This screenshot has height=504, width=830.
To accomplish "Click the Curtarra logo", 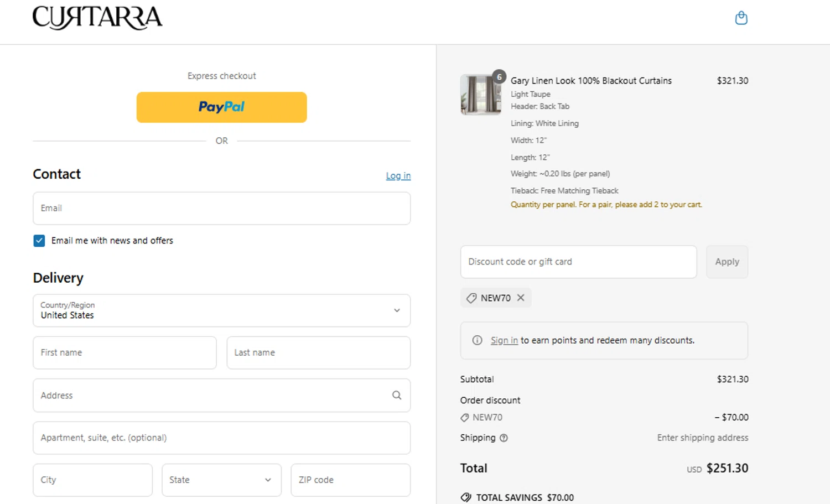I will coord(97,18).
